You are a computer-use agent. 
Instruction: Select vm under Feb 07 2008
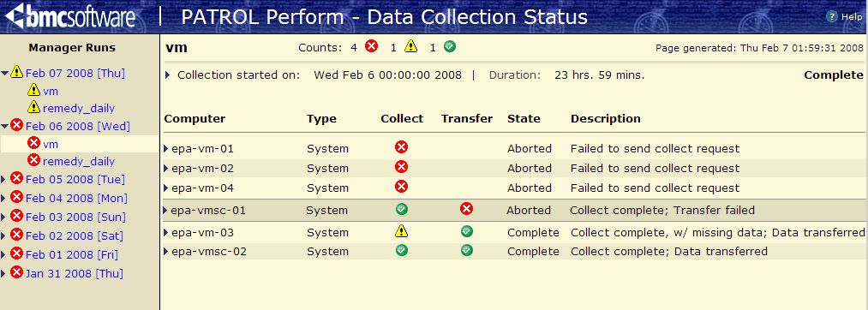pos(51,92)
